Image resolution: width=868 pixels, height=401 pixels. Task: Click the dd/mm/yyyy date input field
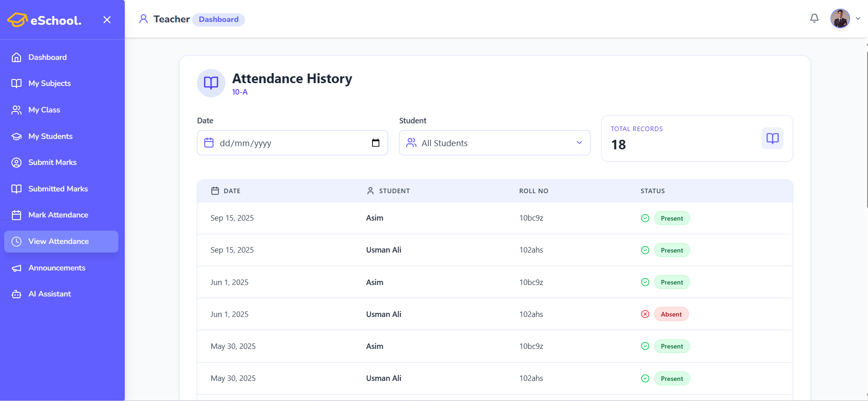pos(293,143)
